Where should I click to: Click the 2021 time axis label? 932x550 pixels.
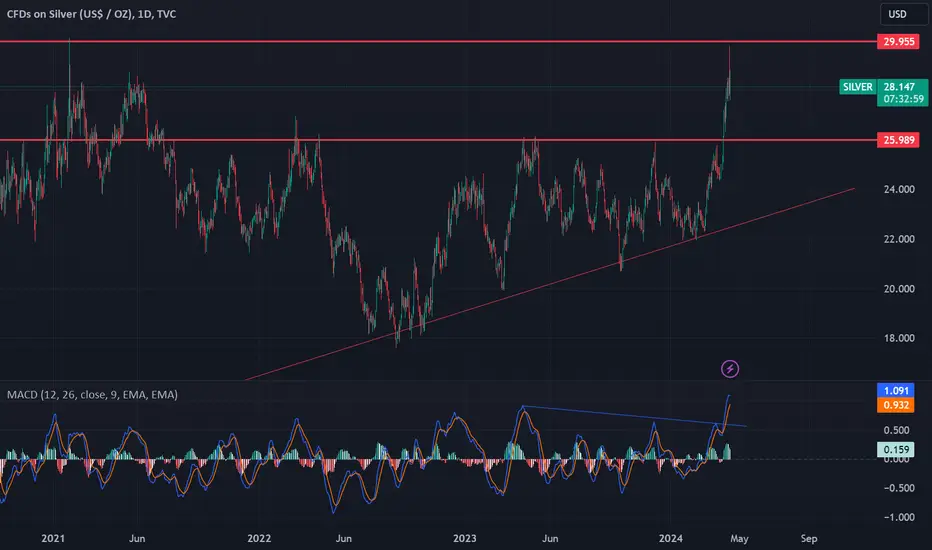53,539
